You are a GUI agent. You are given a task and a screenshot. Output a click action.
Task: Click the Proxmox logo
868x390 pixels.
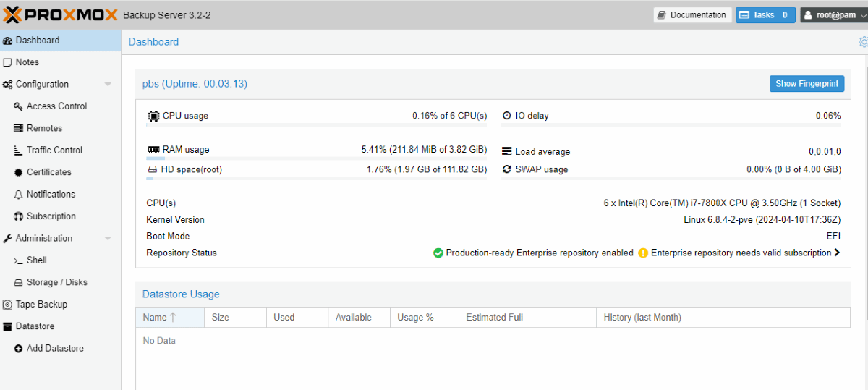click(x=59, y=14)
